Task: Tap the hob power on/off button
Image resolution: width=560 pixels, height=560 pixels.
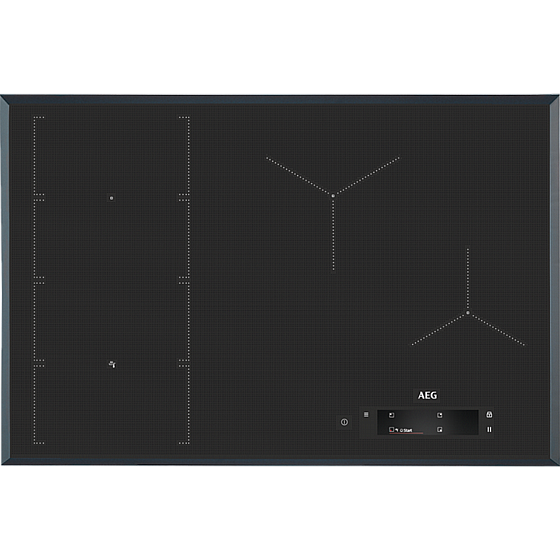Action: pyautogui.click(x=344, y=422)
